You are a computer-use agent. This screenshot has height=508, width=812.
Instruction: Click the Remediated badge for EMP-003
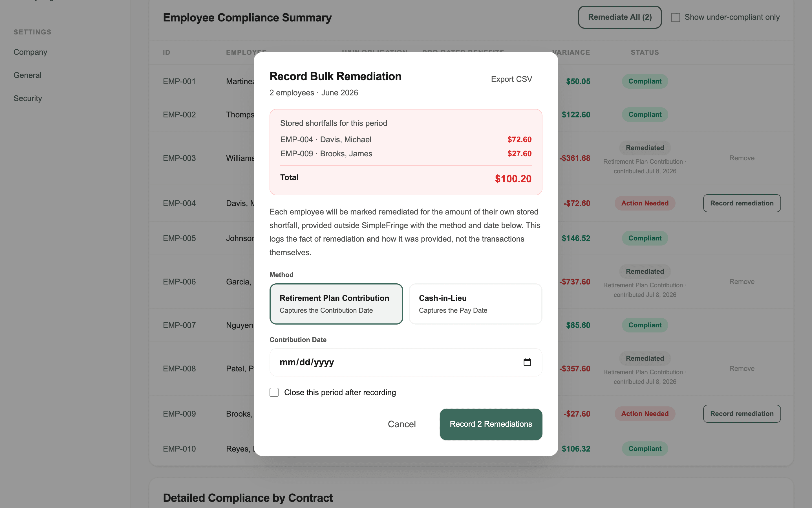pos(645,148)
